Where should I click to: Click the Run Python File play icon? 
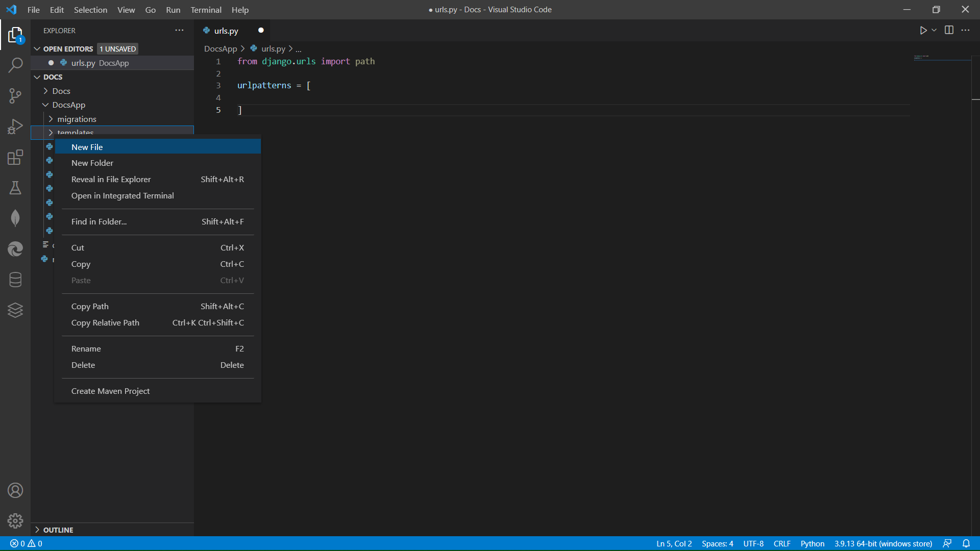[x=923, y=31]
